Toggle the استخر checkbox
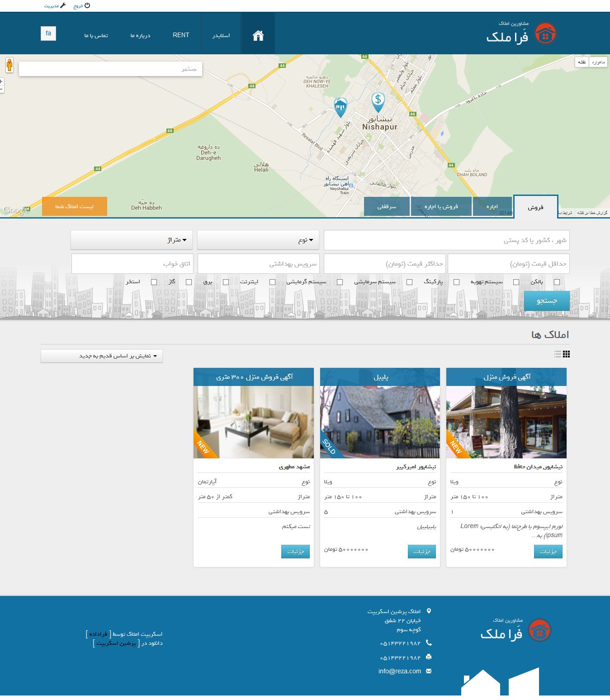610x700 pixels. 154,282
